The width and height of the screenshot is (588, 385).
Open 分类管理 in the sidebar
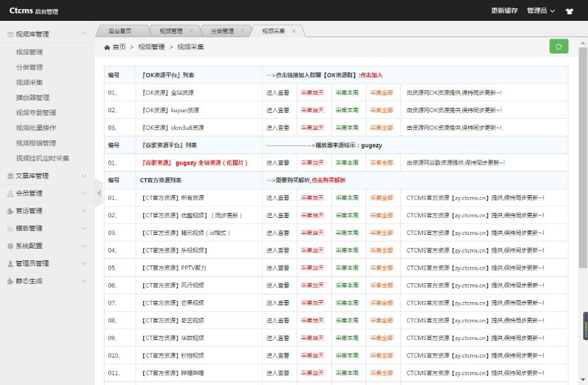click(x=29, y=67)
